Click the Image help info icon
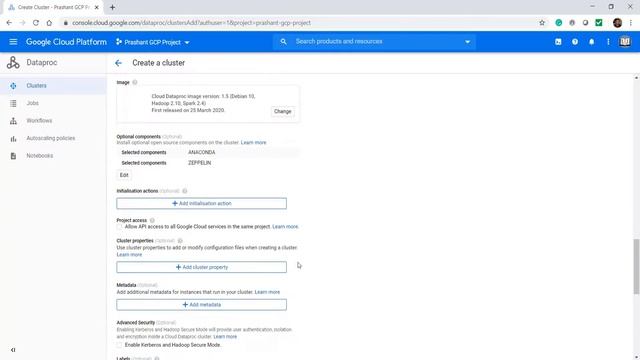Image resolution: width=640 pixels, height=360 pixels. [135, 82]
